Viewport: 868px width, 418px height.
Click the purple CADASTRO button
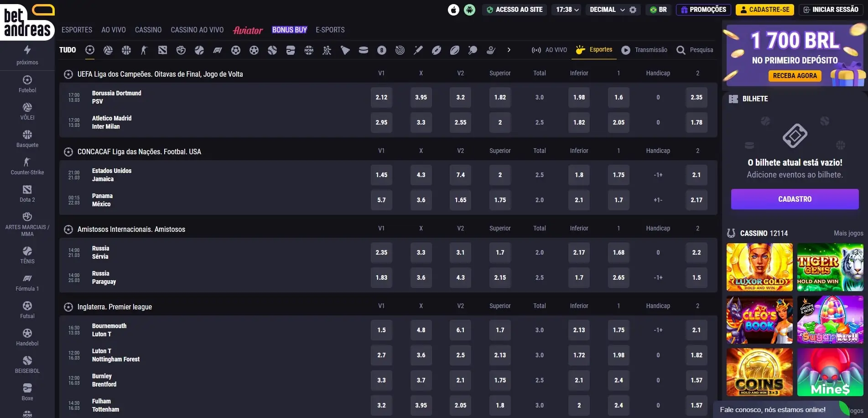[x=795, y=199]
